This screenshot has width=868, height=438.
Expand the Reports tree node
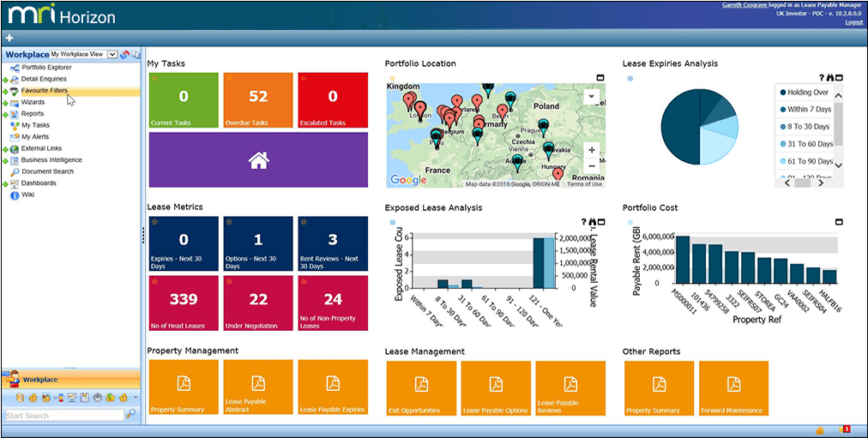[5, 115]
